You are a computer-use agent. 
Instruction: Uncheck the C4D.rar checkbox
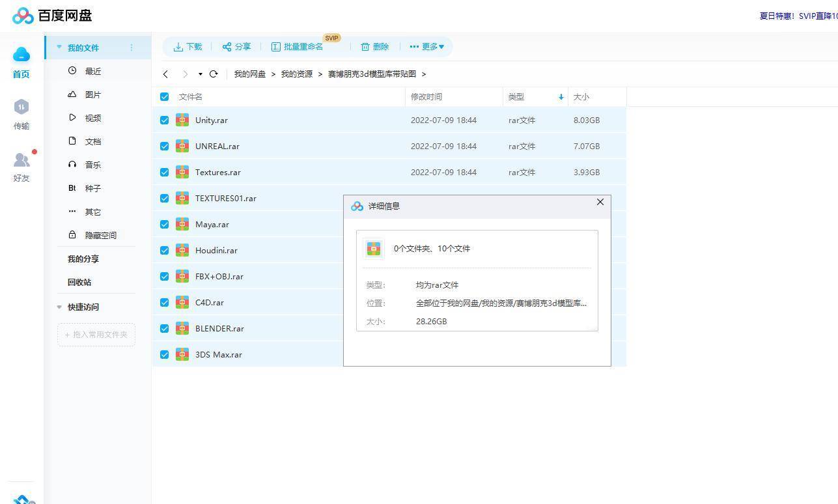click(164, 302)
